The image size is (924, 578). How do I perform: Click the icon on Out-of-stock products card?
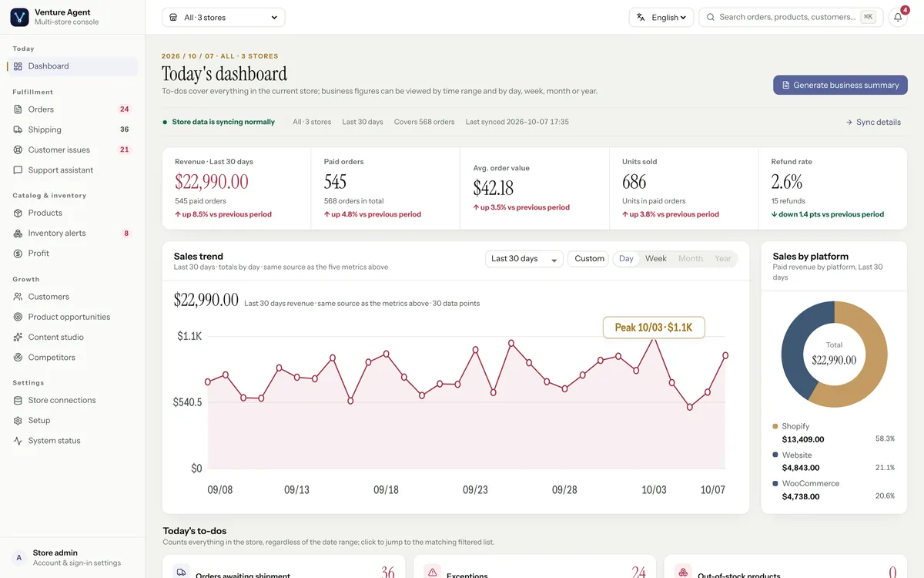pyautogui.click(x=683, y=573)
